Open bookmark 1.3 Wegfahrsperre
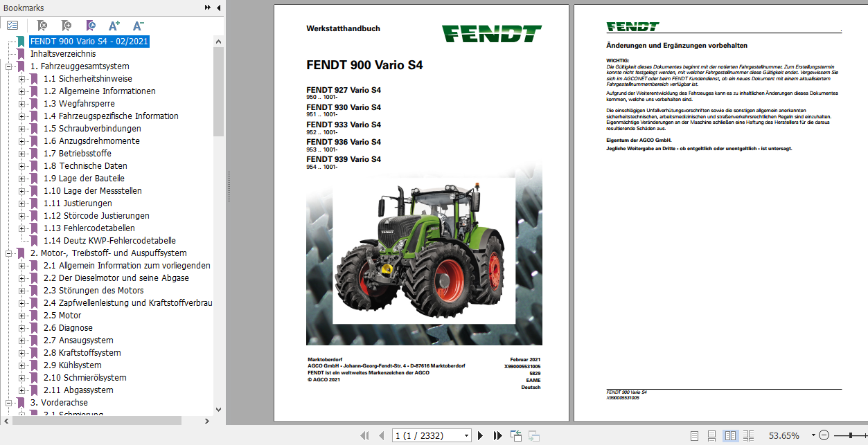Viewport: 868px width, 445px height. click(79, 104)
